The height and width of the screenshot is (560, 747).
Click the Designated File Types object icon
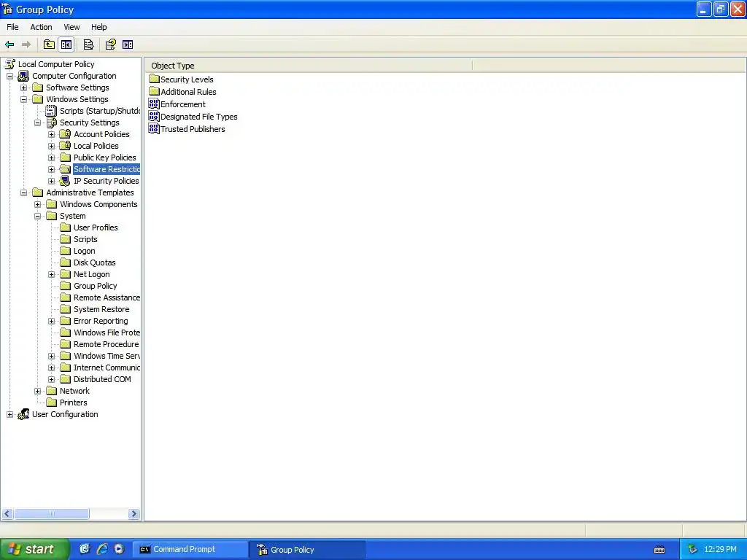[x=154, y=116]
